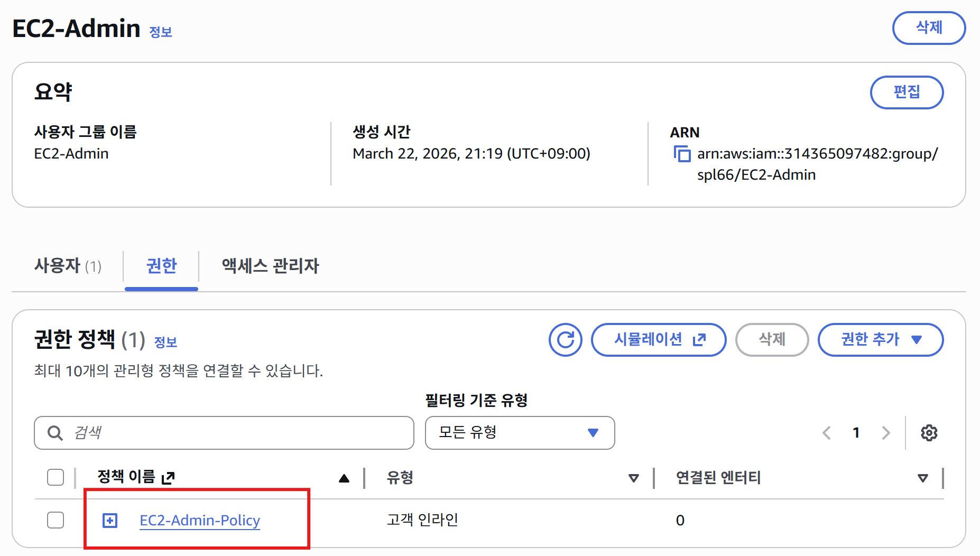Click the magnifier in the search box
Image resolution: width=980 pixels, height=556 pixels.
pyautogui.click(x=53, y=433)
